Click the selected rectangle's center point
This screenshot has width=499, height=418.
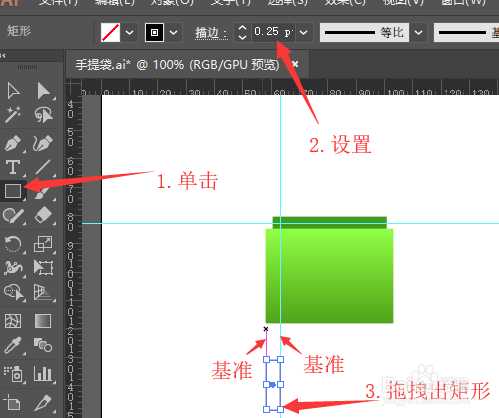273,385
